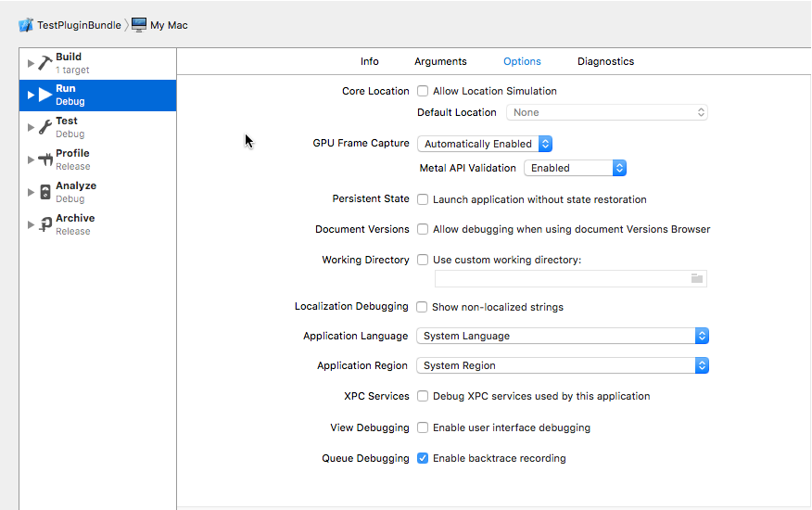Switch to the Arguments tab

[x=440, y=61]
